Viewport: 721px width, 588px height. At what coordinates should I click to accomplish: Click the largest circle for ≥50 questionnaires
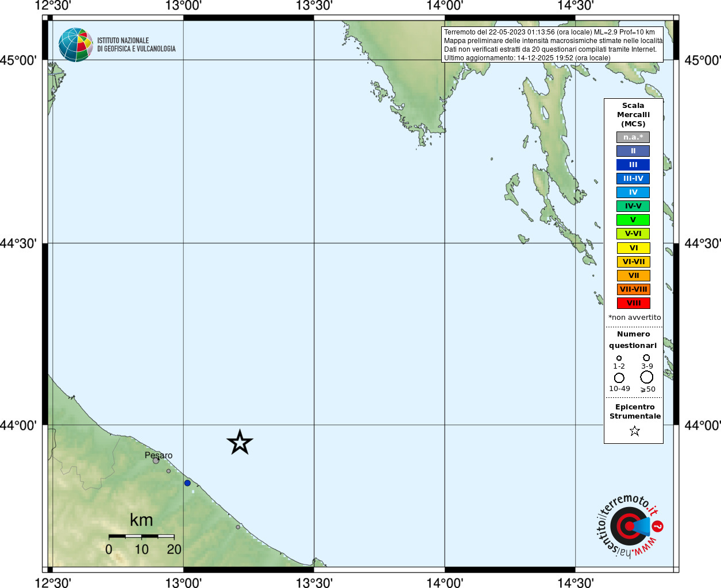(x=647, y=377)
